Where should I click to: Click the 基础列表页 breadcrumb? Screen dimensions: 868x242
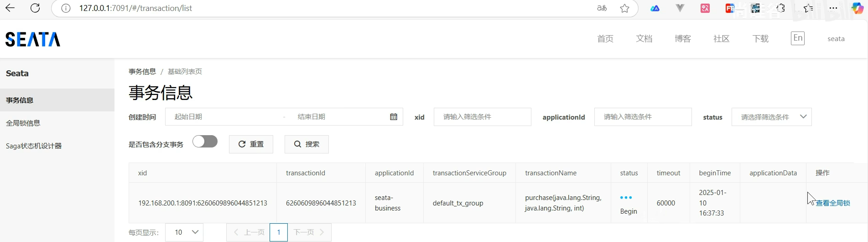[x=185, y=72]
